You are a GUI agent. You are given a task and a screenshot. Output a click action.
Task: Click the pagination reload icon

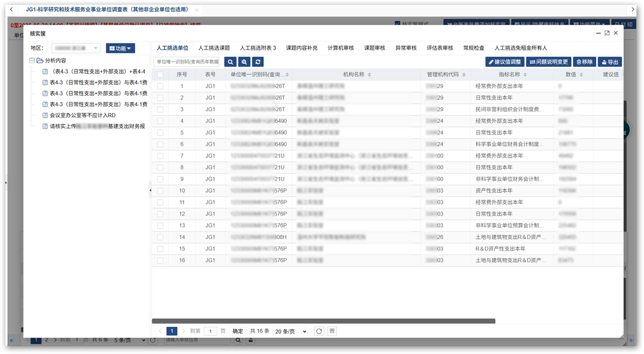319,331
